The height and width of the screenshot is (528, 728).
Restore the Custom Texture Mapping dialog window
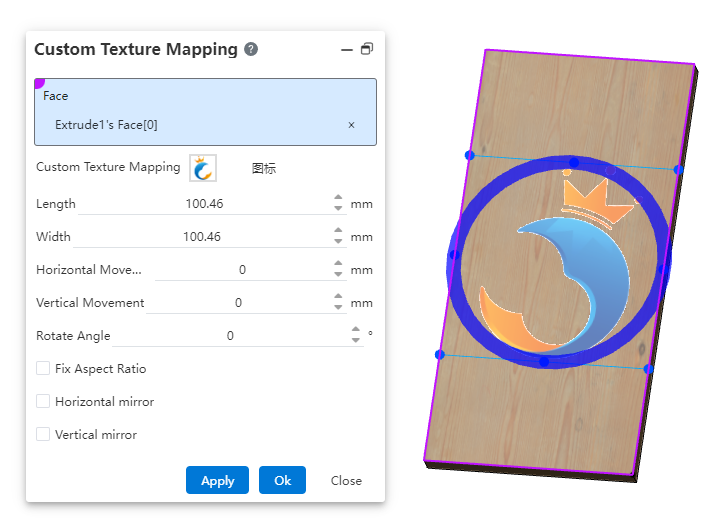(367, 49)
